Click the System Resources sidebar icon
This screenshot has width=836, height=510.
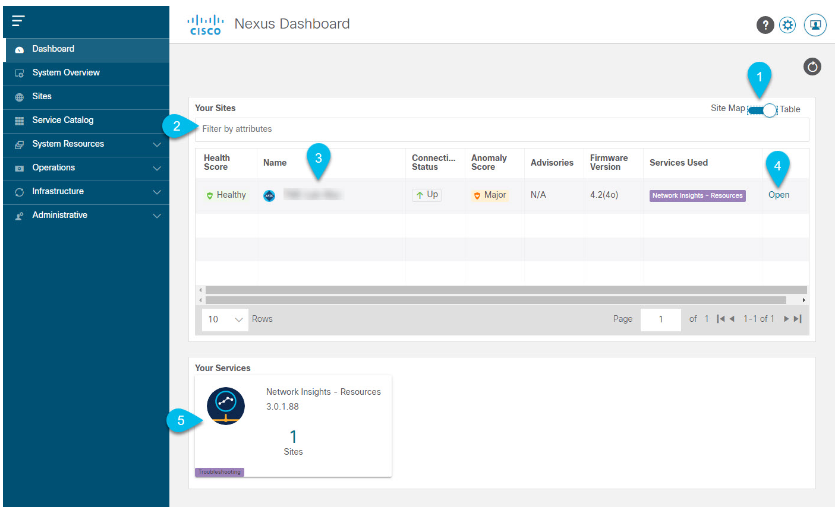(x=20, y=144)
